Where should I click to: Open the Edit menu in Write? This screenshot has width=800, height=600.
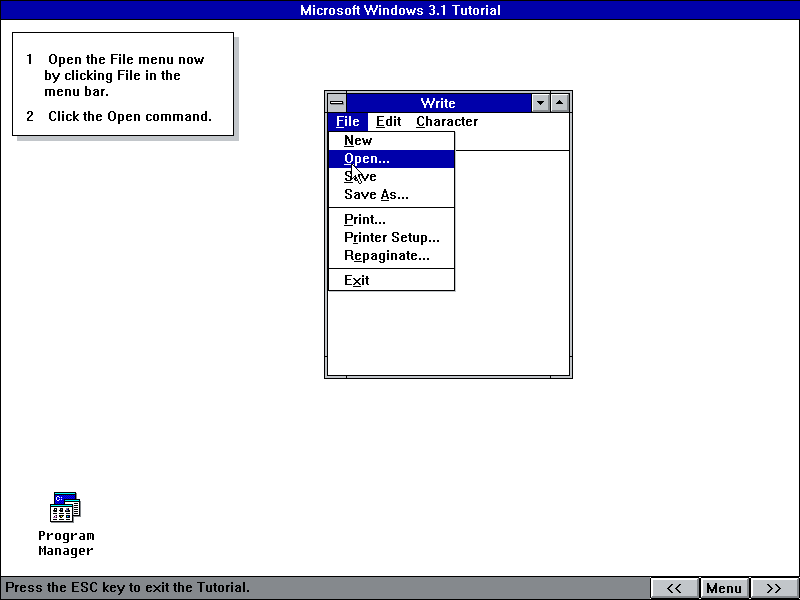coord(388,121)
